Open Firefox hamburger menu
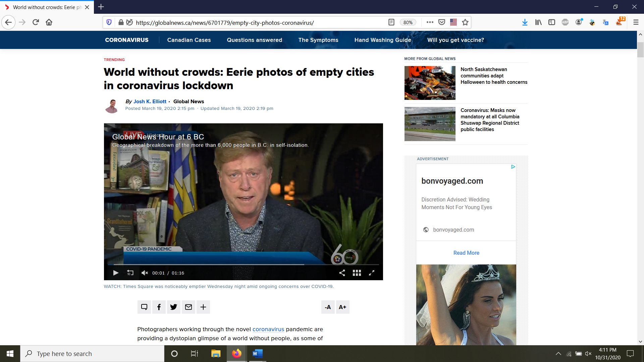Image resolution: width=644 pixels, height=362 pixels. pyautogui.click(x=636, y=22)
